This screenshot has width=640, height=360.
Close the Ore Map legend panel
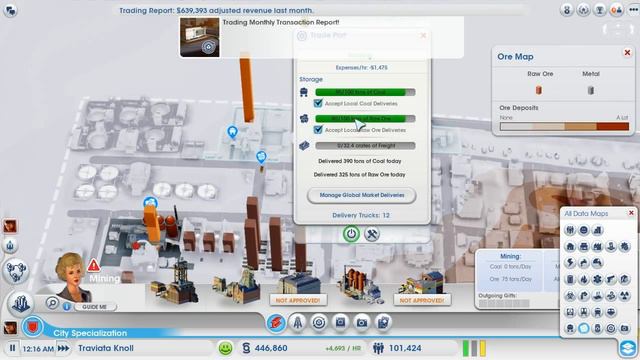pyautogui.click(x=627, y=53)
